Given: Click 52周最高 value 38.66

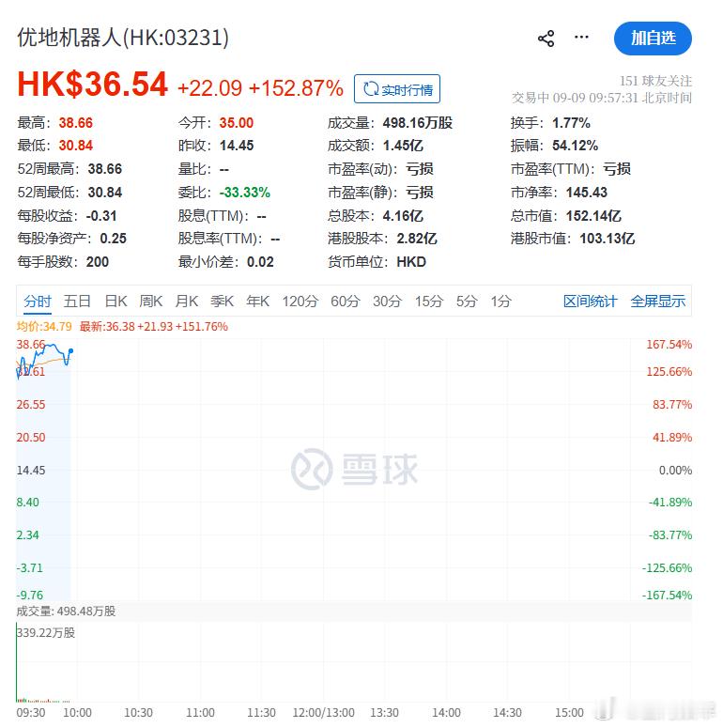Looking at the screenshot, I should click(105, 169).
